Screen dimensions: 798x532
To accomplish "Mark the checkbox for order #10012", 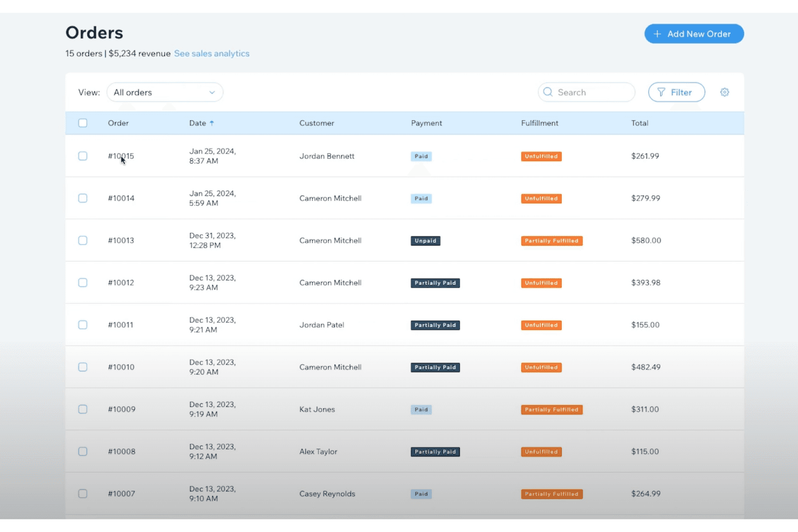I will pos(82,282).
